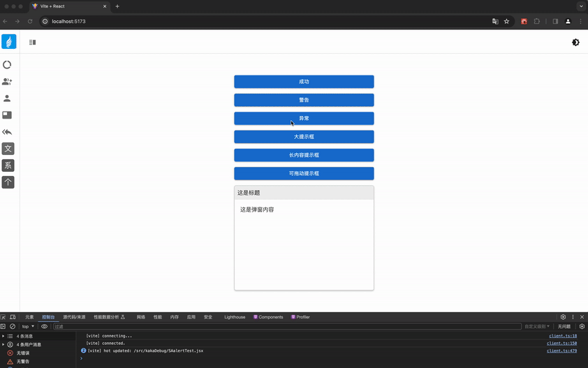Screen dimensions: 588x368
Task: Activate the DevTools inspect element picker
Action: point(3,317)
